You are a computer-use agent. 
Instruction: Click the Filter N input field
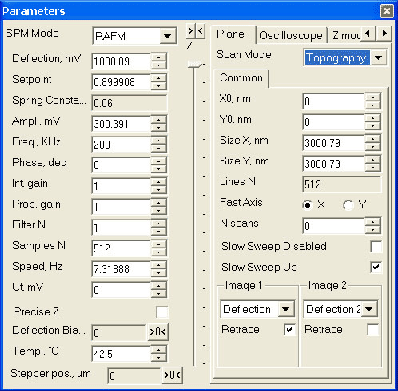121,228
